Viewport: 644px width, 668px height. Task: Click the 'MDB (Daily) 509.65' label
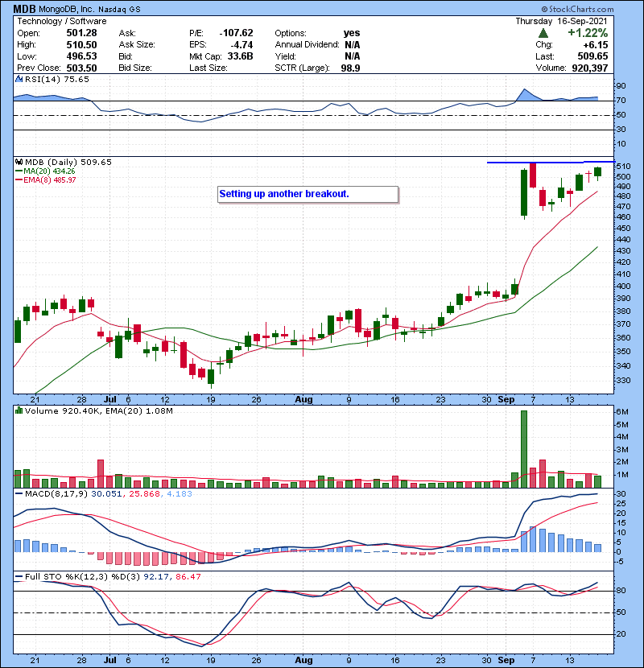[x=68, y=163]
